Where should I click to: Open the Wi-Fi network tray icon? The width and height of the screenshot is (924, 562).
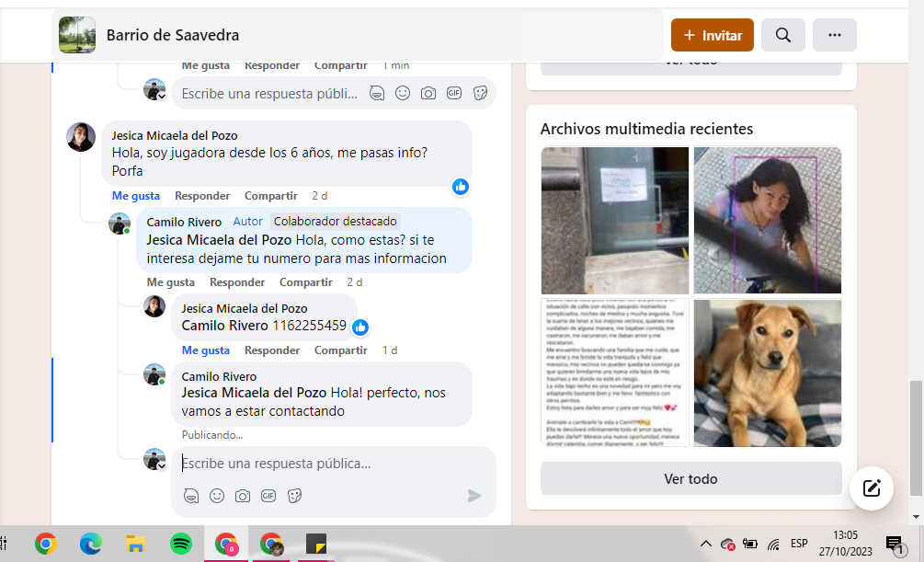774,545
